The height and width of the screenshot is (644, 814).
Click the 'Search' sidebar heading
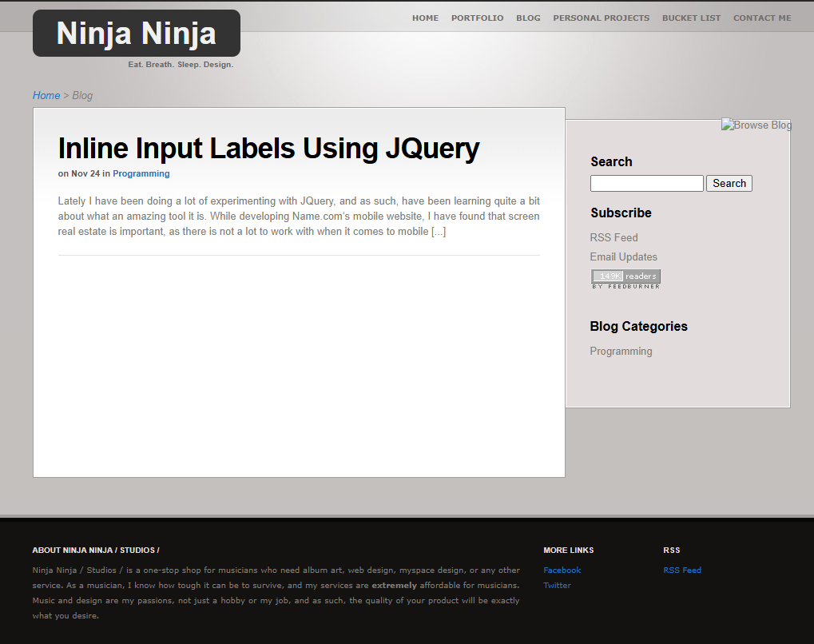pyautogui.click(x=611, y=162)
